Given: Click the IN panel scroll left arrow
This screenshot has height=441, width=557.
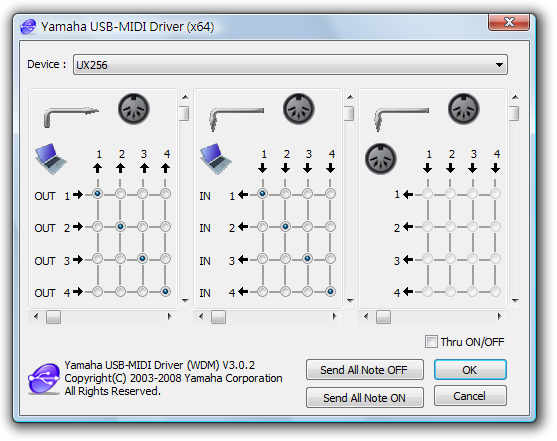Looking at the screenshot, I should pyautogui.click(x=201, y=316).
